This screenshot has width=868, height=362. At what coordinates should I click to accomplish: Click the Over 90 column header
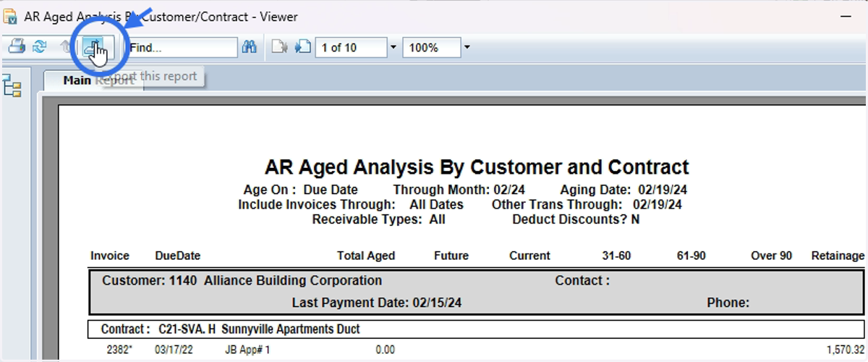(x=771, y=256)
